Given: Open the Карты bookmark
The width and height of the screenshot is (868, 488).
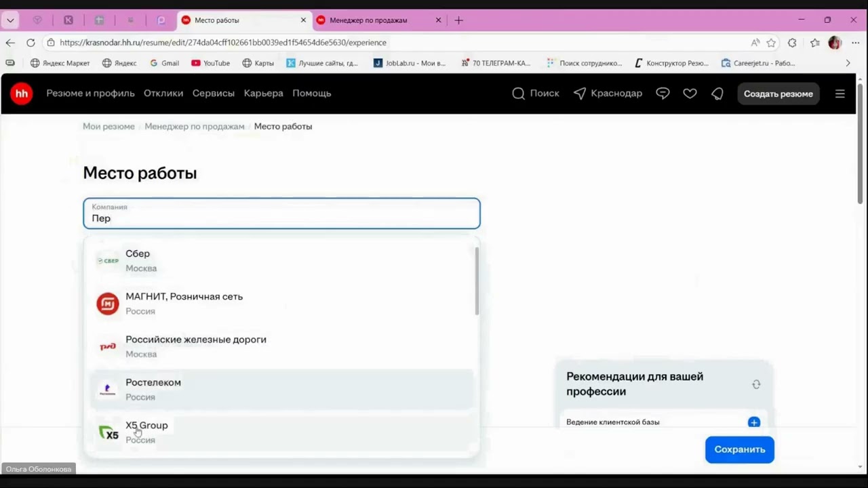Looking at the screenshot, I should (258, 63).
